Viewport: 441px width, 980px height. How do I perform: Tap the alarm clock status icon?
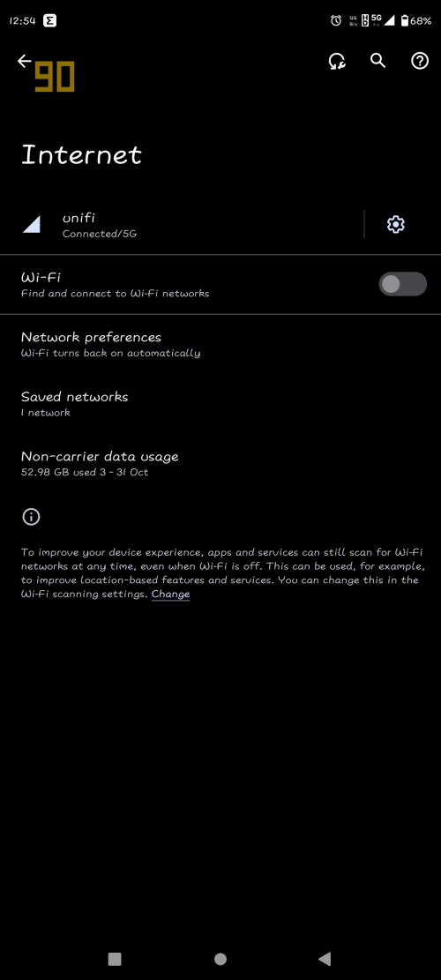click(336, 20)
